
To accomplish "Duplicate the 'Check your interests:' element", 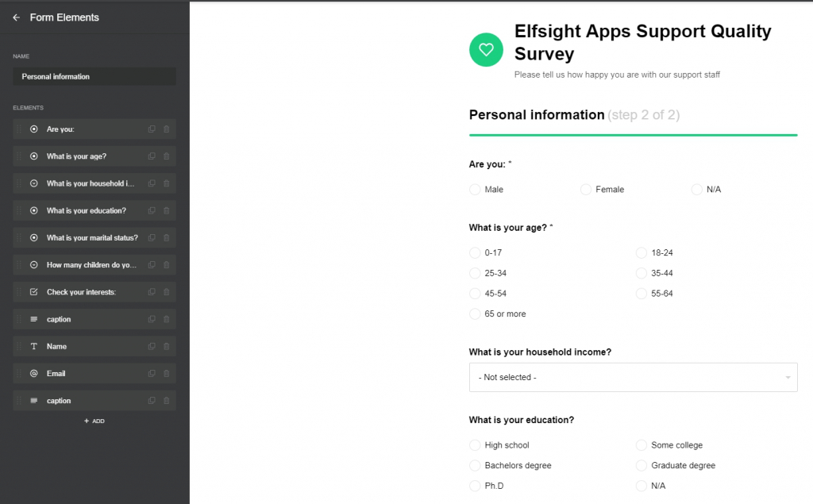I will [x=152, y=292].
